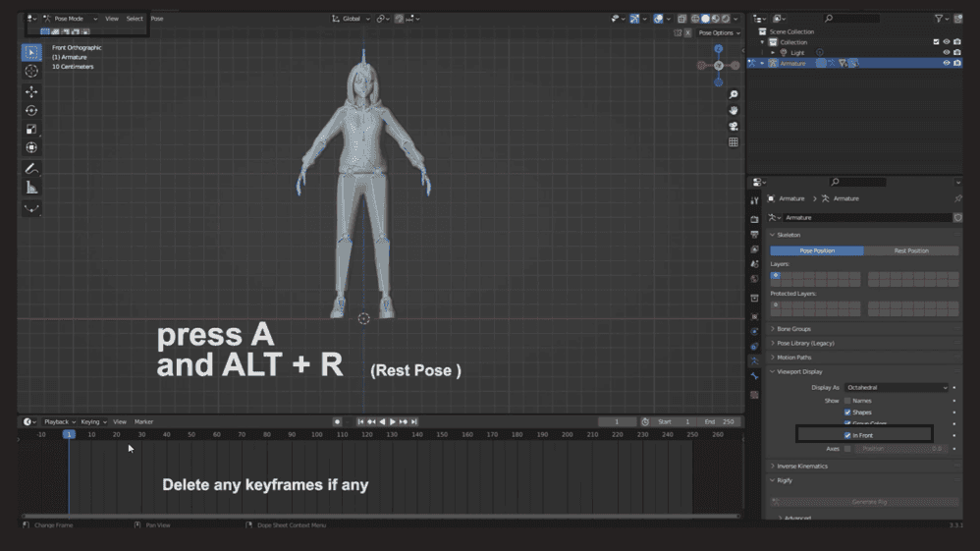Disable the In Front checkbox

[x=847, y=435]
